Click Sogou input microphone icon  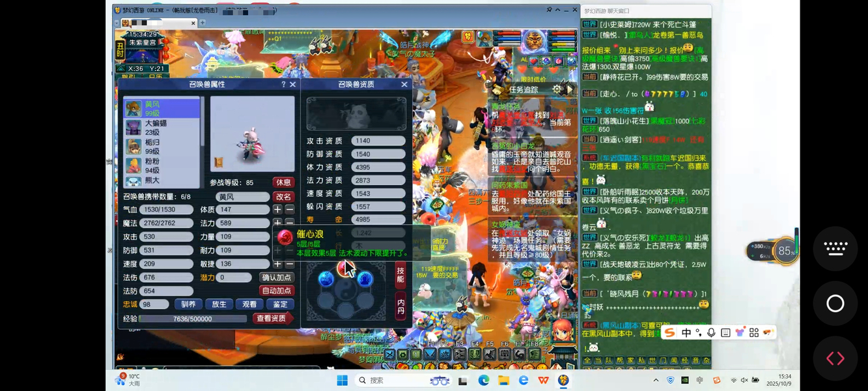[x=712, y=333]
